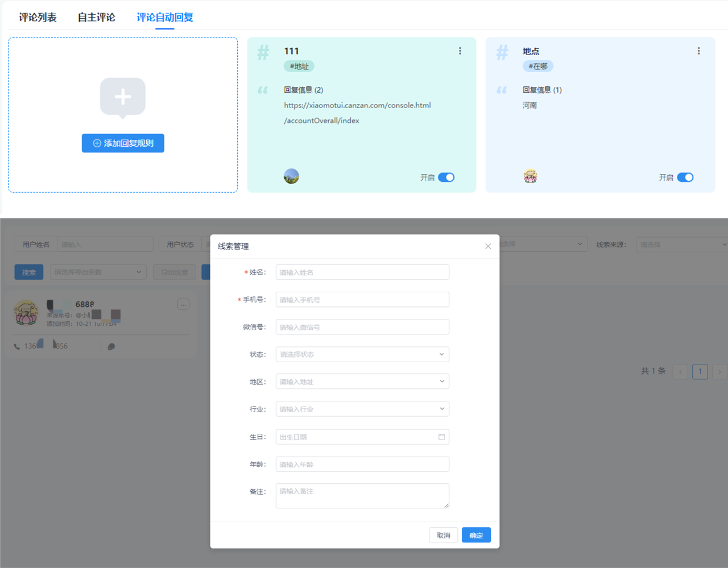Viewport: 728px width, 568px height.
Task: Open the 自主评论 tab
Action: tap(96, 17)
